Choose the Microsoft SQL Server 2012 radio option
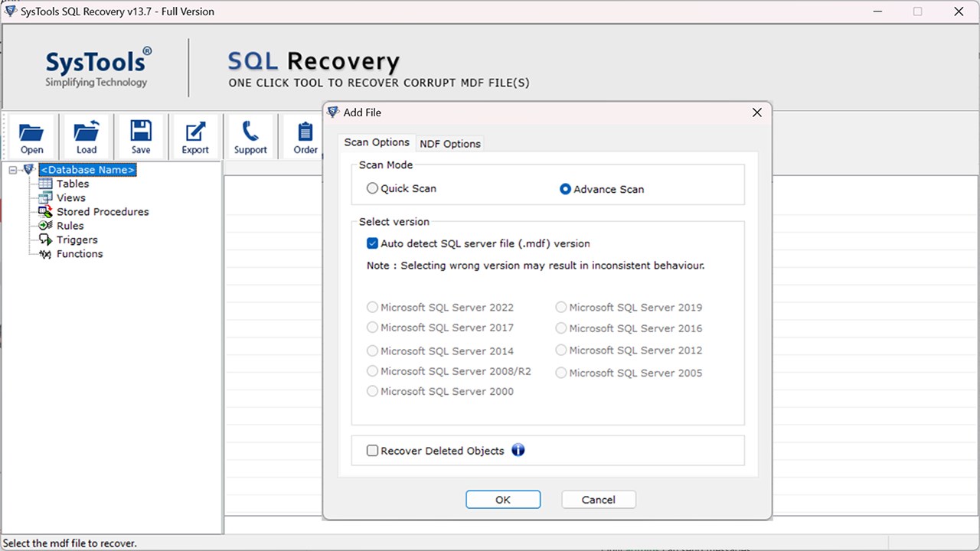 (561, 350)
